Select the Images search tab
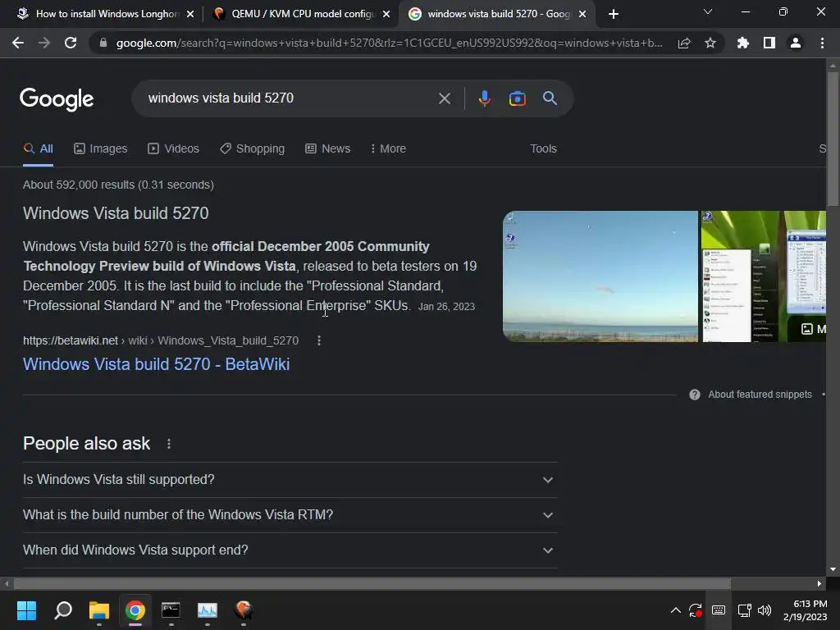840x630 pixels. point(101,149)
